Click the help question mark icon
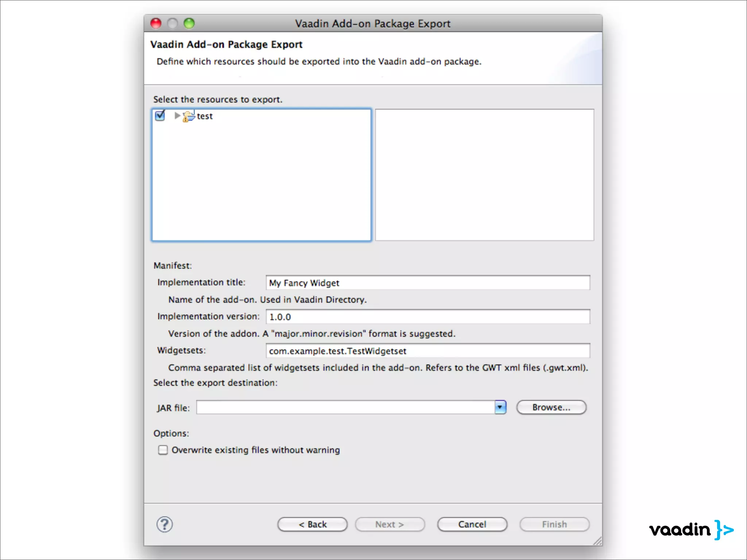The image size is (747, 560). pos(165,524)
